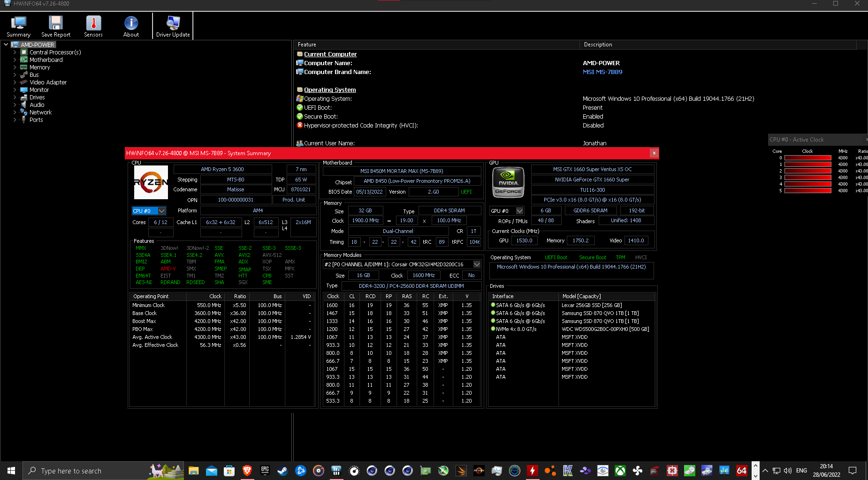Select the Audio tree item
Screen dimensions: 868x480
(x=37, y=105)
